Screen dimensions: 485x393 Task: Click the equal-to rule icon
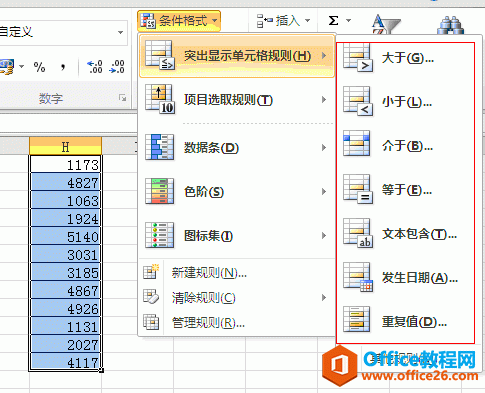tap(358, 189)
